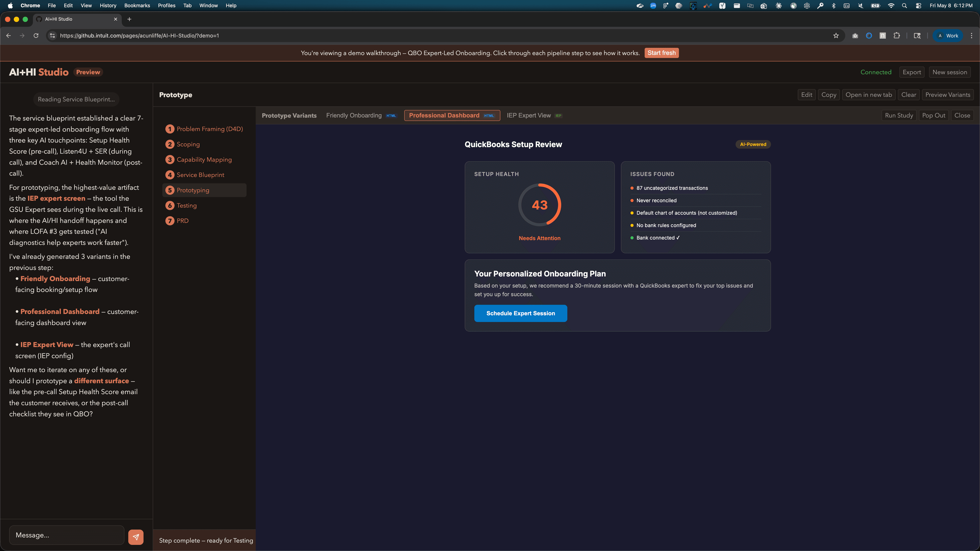Viewport: 980px width, 551px height.
Task: Open the History menu
Action: (x=108, y=5)
